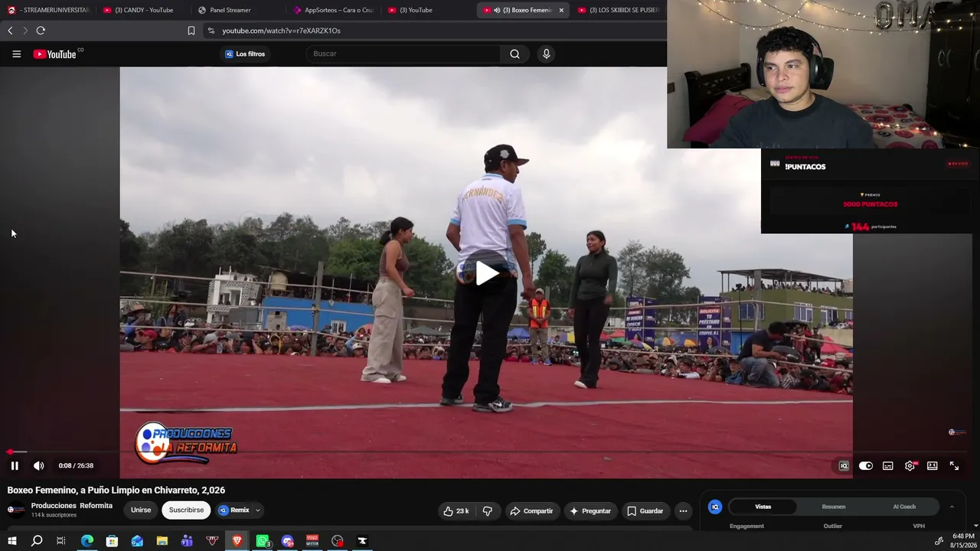Viewport: 980px width, 551px height.
Task: Switch the player to theater mode
Action: click(932, 465)
